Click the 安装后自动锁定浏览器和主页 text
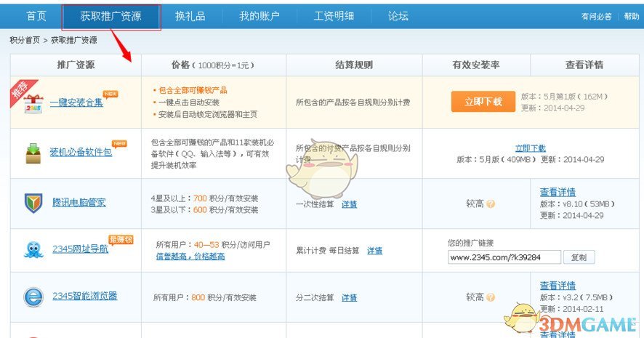The image size is (644, 338). tap(208, 114)
